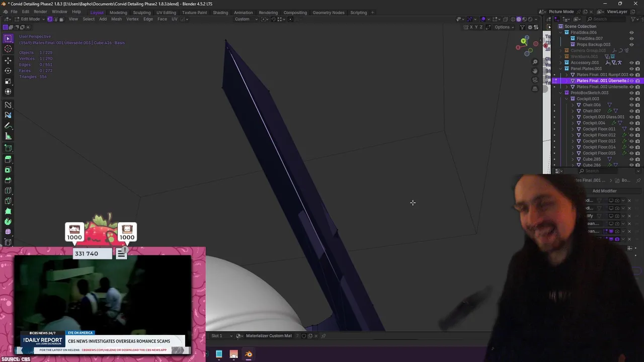The image size is (644, 362).
Task: Open Blender from the Windows taskbar
Action: pyautogui.click(x=249, y=354)
